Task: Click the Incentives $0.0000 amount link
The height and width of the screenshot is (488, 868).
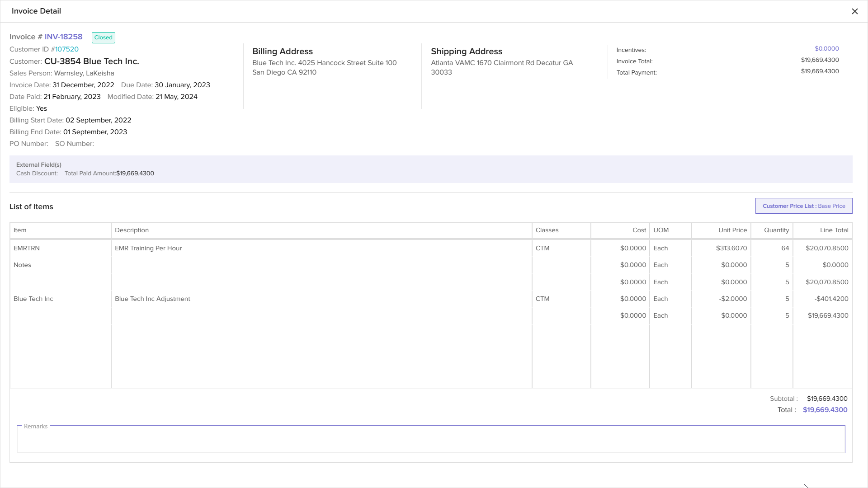Action: click(x=826, y=49)
